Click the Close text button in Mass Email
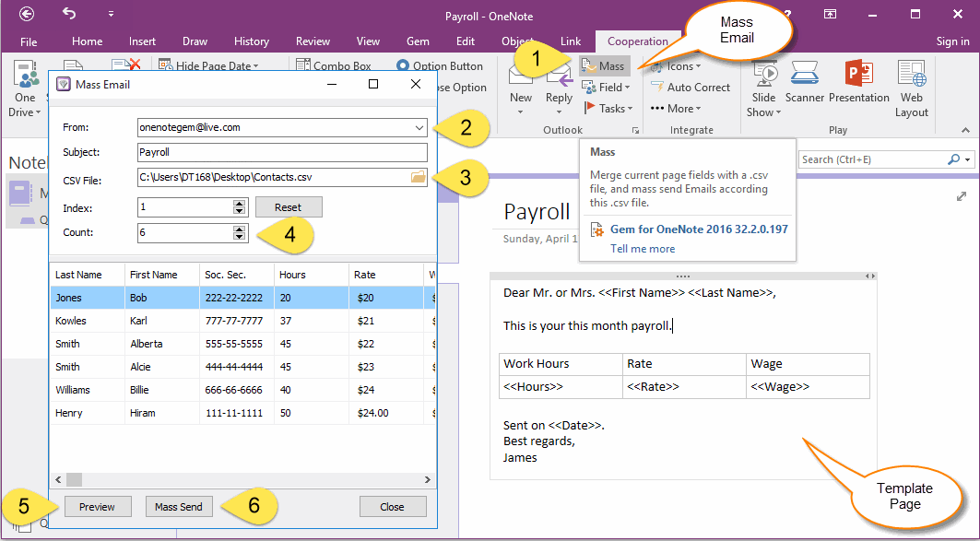Screen dimensions: 980x541 pyautogui.click(x=393, y=507)
